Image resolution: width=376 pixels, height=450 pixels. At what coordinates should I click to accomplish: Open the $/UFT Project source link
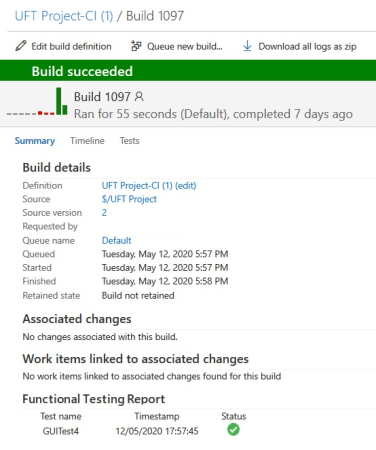[129, 199]
